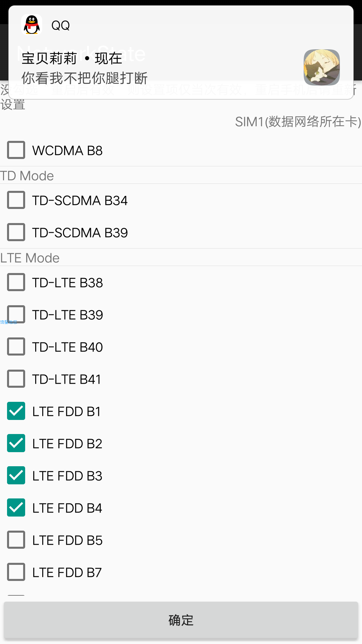
Task: Tap the TD Mode section header
Action: tap(27, 176)
